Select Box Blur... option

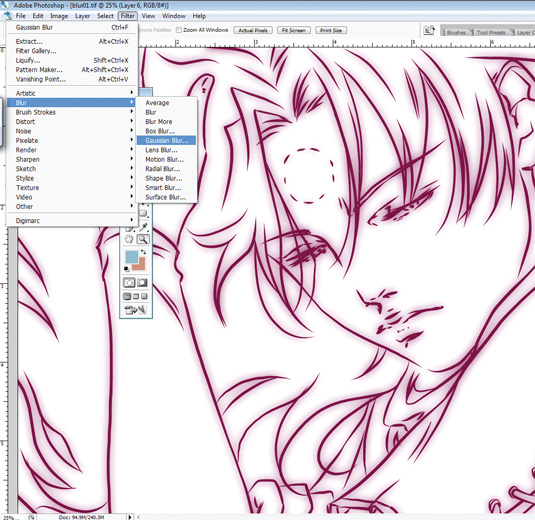coord(166,131)
